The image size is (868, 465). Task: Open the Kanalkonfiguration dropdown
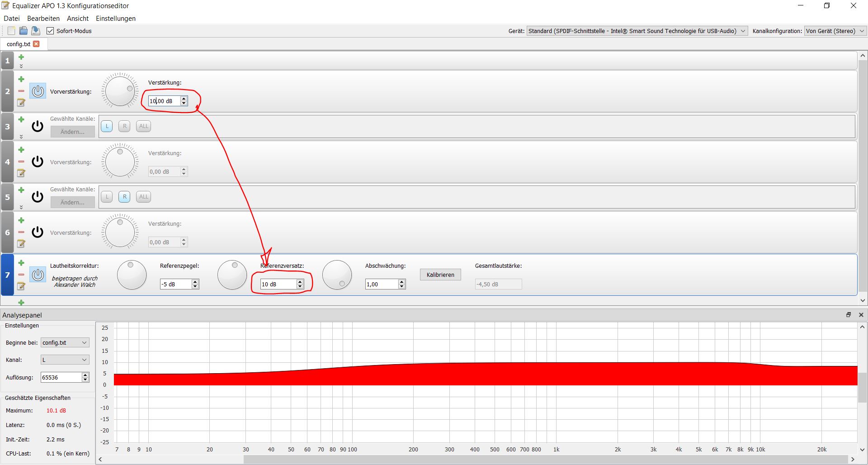click(835, 31)
